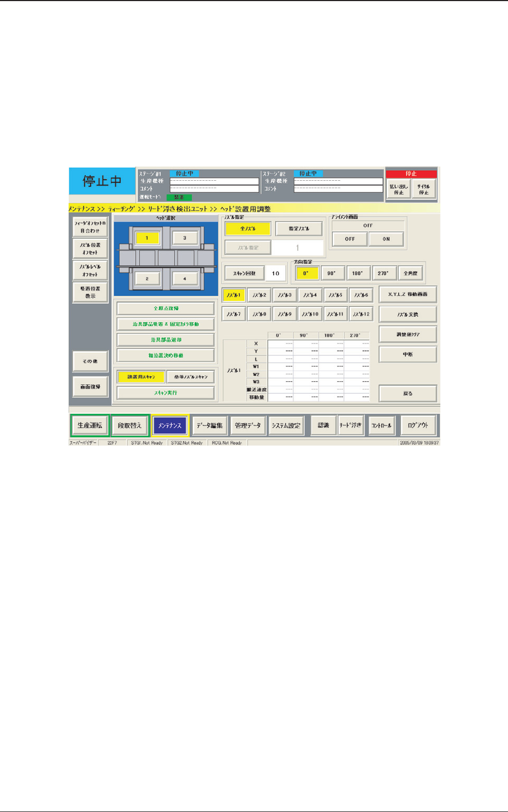
Task: Turn alignment screen ON
Action: point(386,239)
